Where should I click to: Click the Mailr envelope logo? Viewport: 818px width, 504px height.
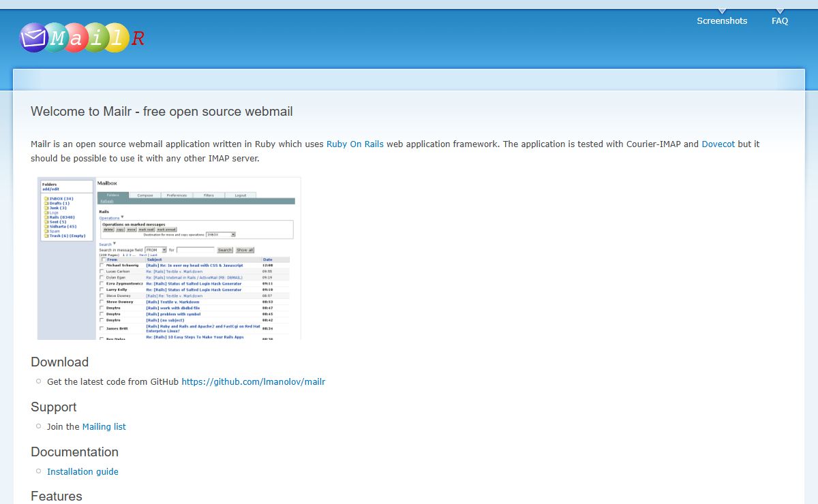tap(33, 37)
